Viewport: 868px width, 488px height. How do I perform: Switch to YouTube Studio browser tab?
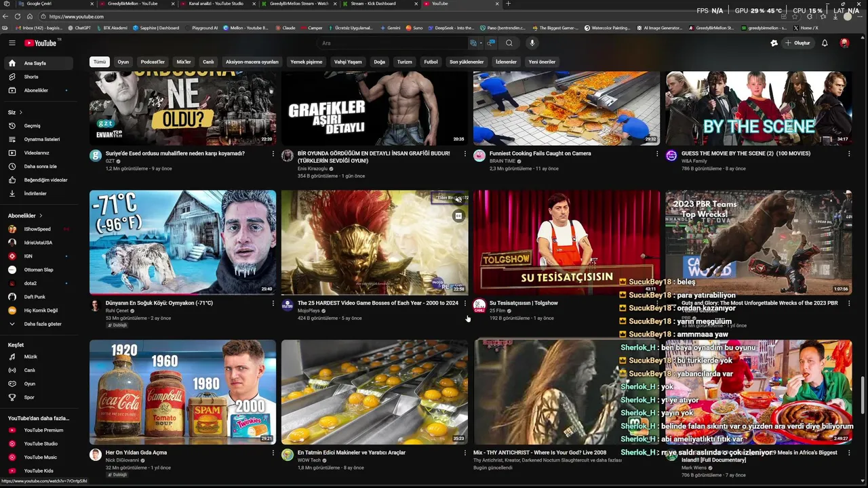[x=216, y=3]
